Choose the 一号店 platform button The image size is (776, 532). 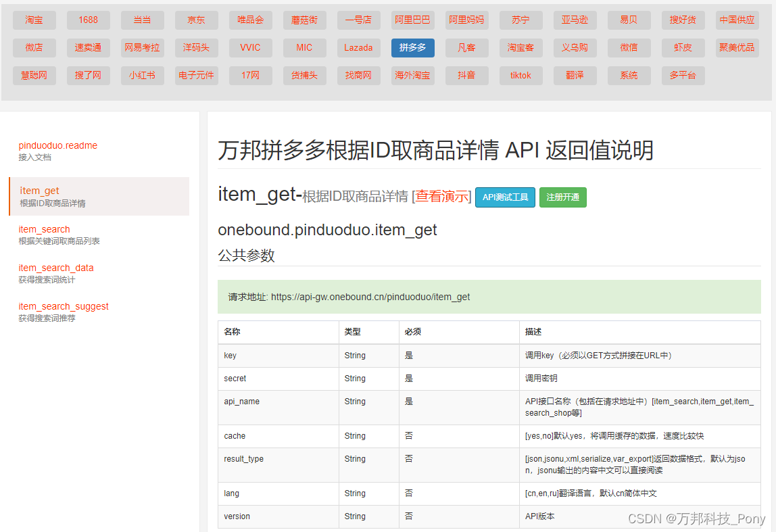(358, 20)
